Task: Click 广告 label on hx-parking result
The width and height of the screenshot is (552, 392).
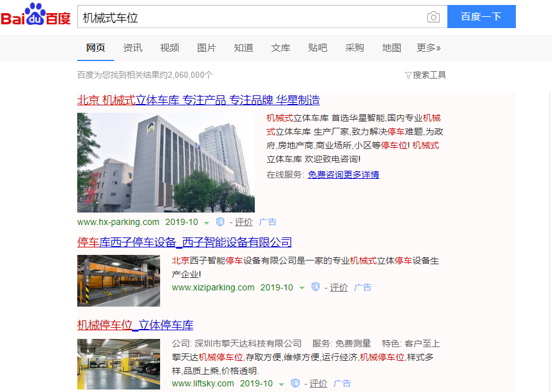Action: pyautogui.click(x=267, y=222)
